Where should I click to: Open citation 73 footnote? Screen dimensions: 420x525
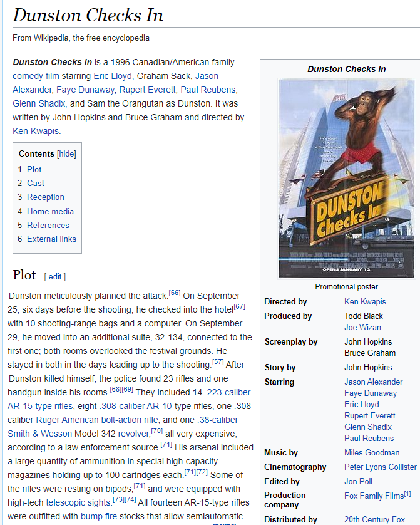(x=118, y=499)
